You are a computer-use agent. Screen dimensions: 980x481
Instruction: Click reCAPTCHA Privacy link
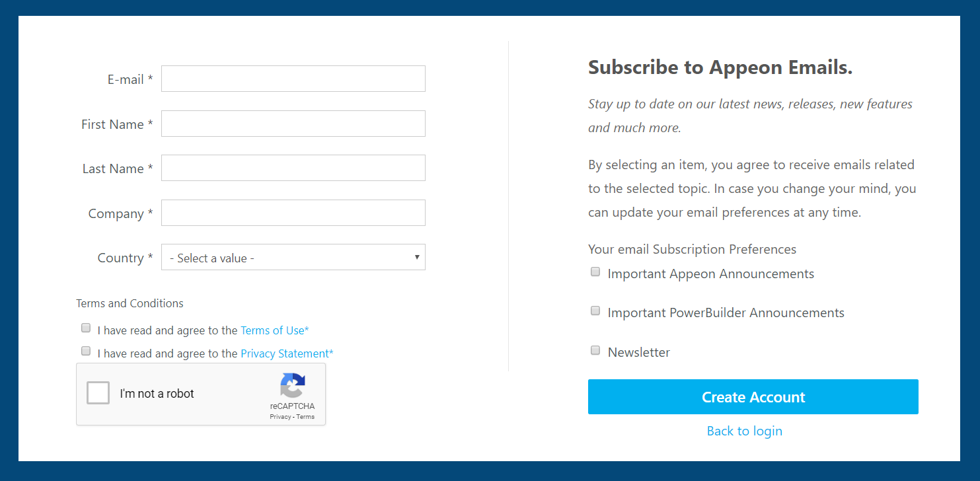point(280,417)
